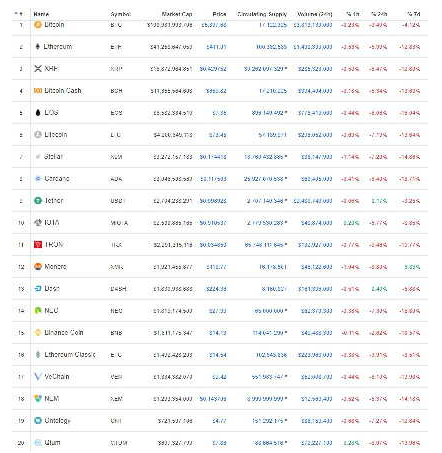
Task: Open the Binance Coin name link
Action: (x=64, y=332)
